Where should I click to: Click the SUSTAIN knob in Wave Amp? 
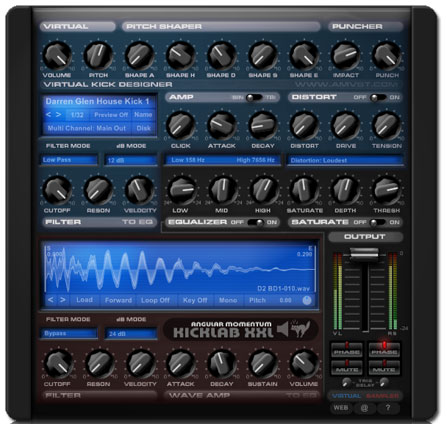263,364
